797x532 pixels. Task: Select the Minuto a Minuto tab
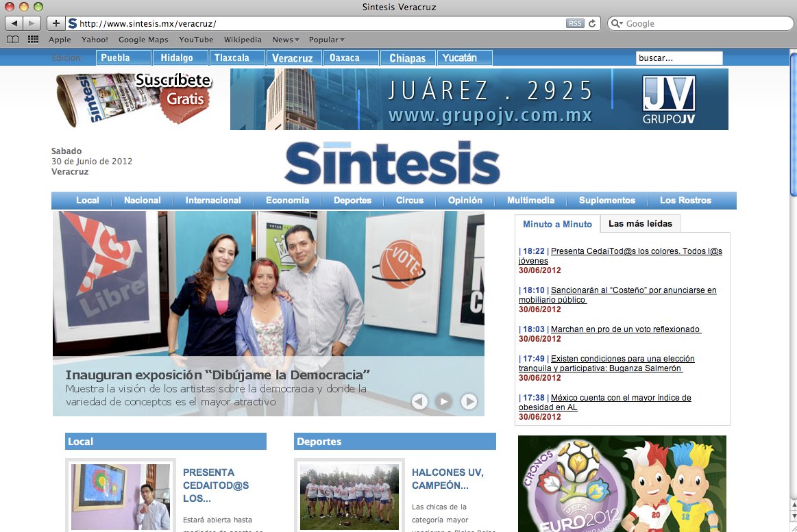pyautogui.click(x=557, y=224)
